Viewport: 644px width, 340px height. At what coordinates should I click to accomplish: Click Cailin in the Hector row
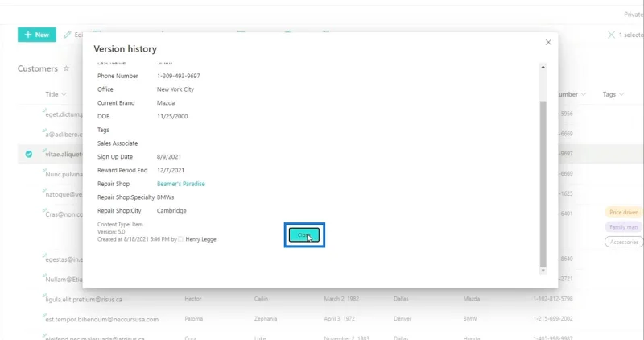(261, 299)
